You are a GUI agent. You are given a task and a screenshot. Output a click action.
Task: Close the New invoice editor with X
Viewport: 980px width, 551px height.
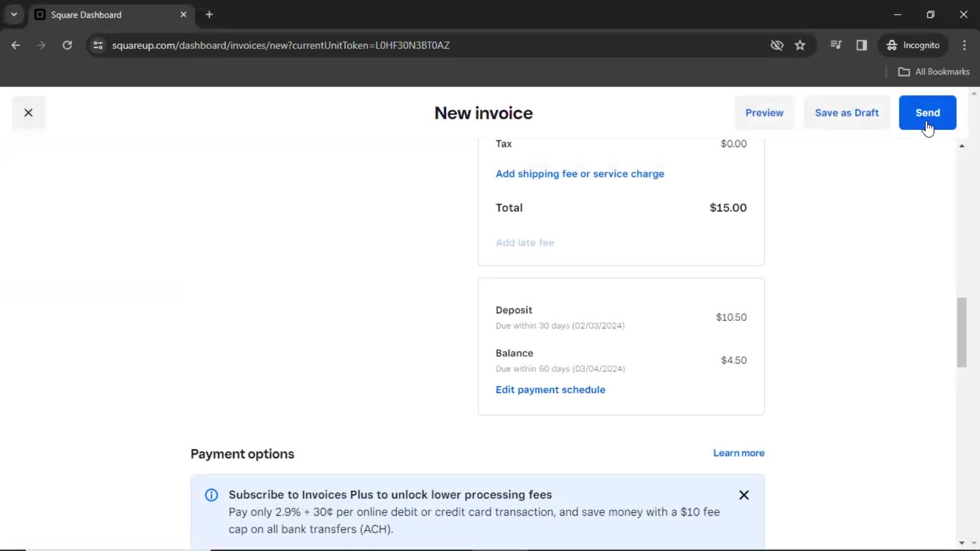pos(29,113)
